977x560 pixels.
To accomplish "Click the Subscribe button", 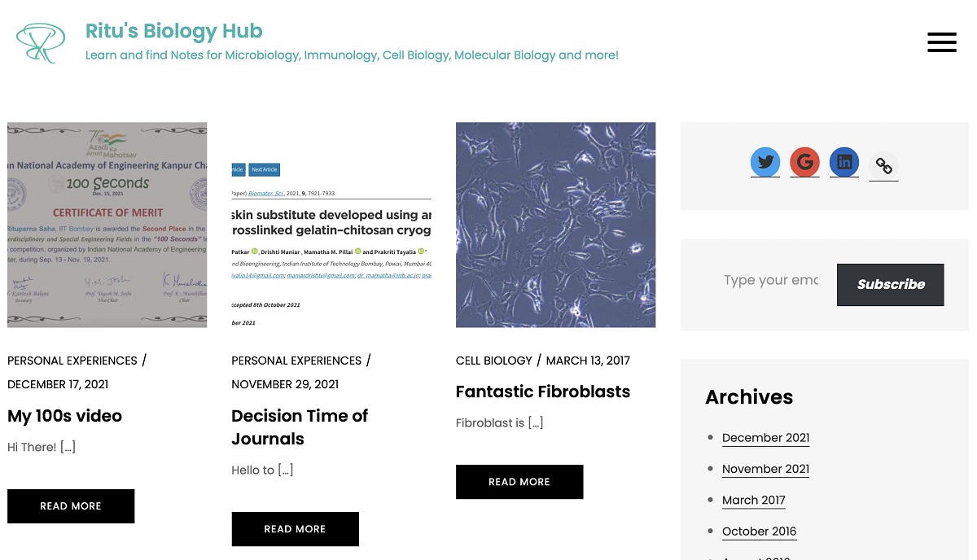I will point(891,285).
